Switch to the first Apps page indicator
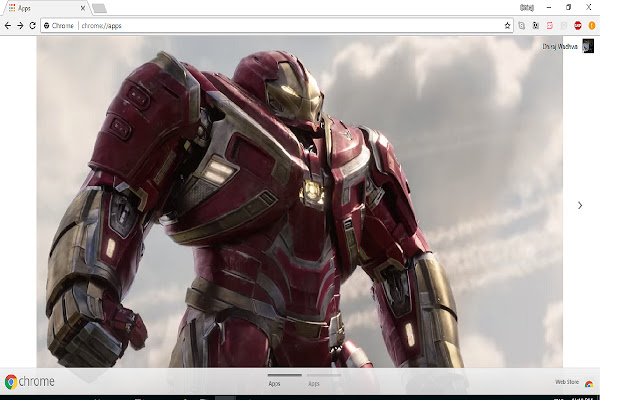The image size is (640, 400). coord(284,380)
